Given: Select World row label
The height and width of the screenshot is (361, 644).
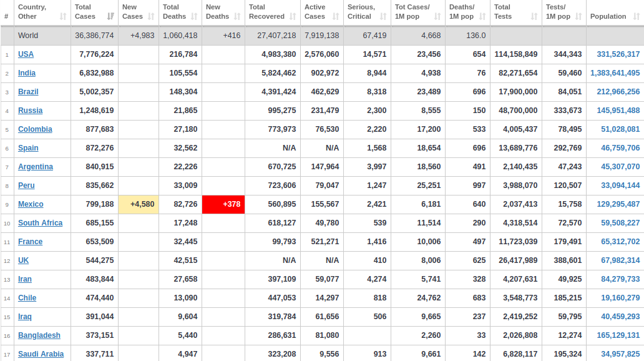Looking at the screenshot, I should point(28,36).
